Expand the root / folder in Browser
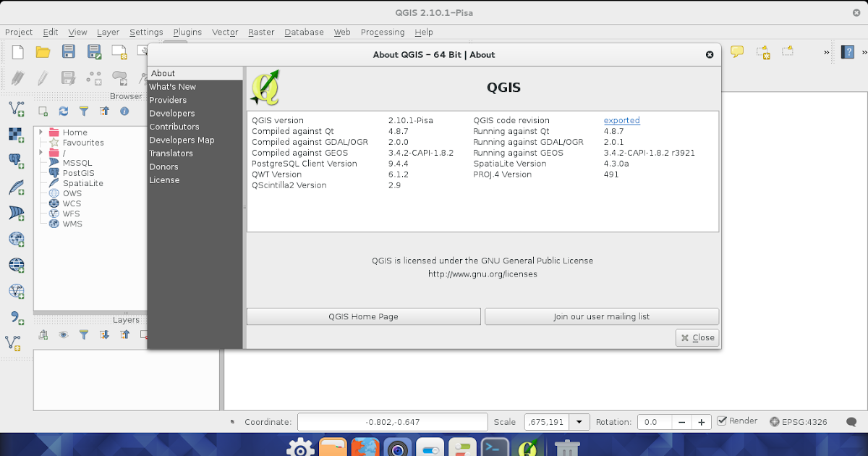Viewport: 868px width, 456px height. (x=41, y=153)
